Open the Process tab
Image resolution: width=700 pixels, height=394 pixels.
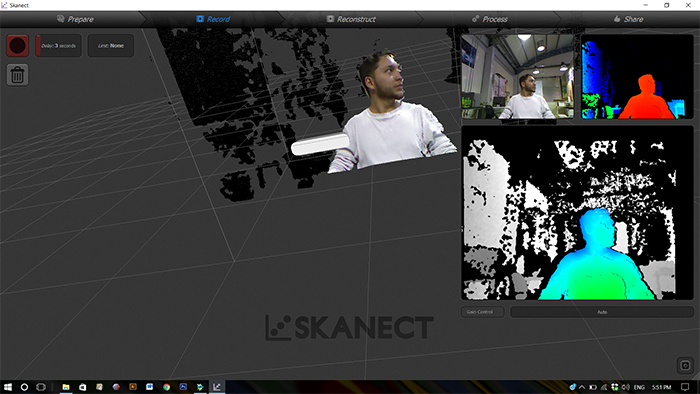pyautogui.click(x=490, y=19)
